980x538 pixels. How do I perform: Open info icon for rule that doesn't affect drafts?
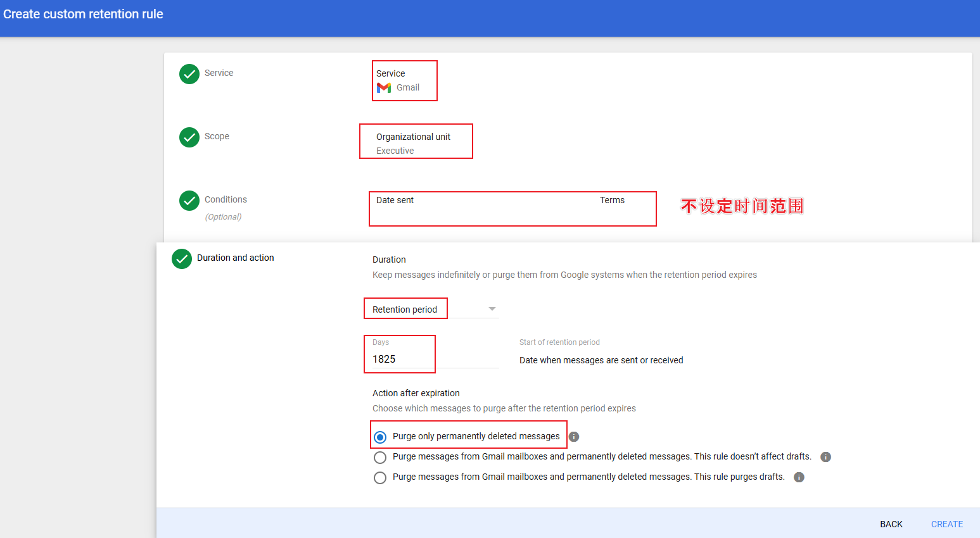click(x=825, y=457)
